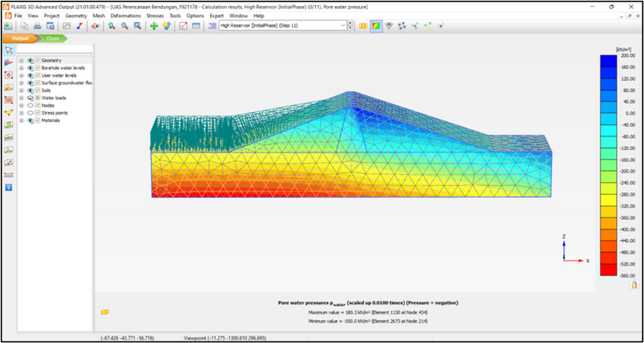Image resolution: width=644 pixels, height=343 pixels.
Task: Open the table view icon
Action: [196, 26]
